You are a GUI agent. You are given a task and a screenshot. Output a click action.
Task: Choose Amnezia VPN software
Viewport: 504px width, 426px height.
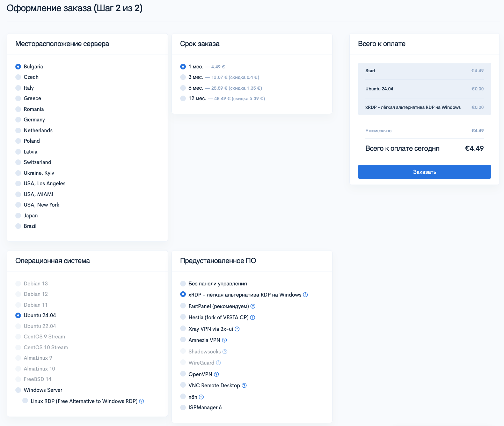(183, 339)
